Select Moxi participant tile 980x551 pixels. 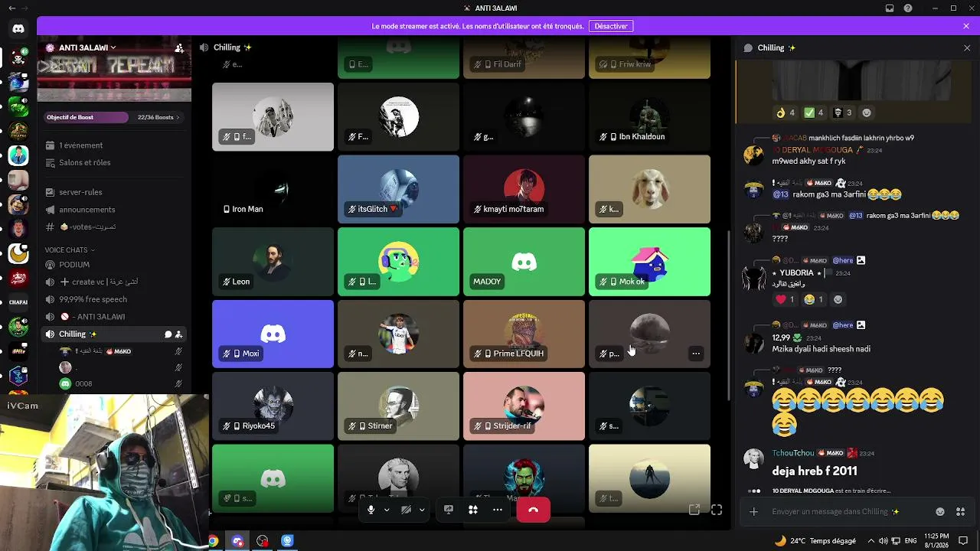pyautogui.click(x=273, y=334)
